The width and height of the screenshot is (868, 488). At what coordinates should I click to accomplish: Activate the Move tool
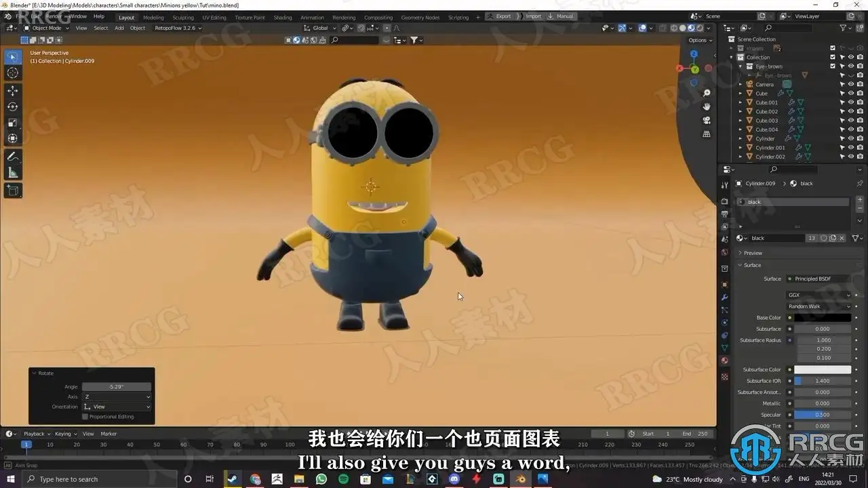(x=13, y=91)
